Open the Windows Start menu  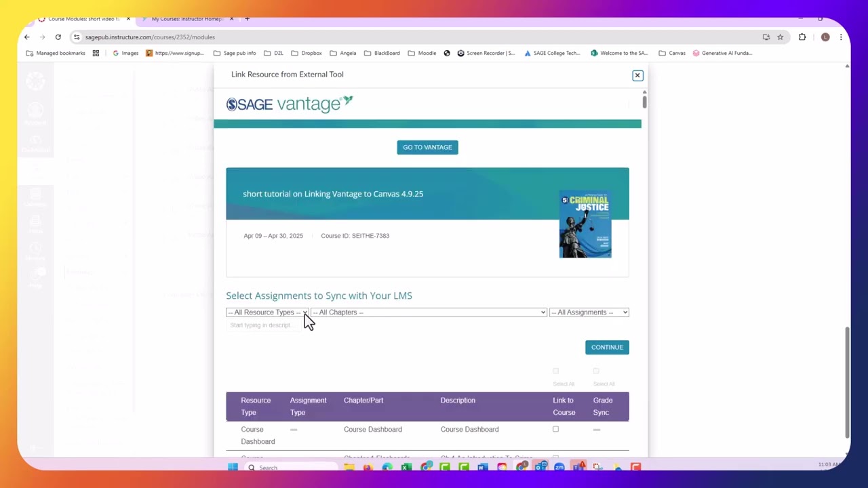pyautogui.click(x=233, y=468)
